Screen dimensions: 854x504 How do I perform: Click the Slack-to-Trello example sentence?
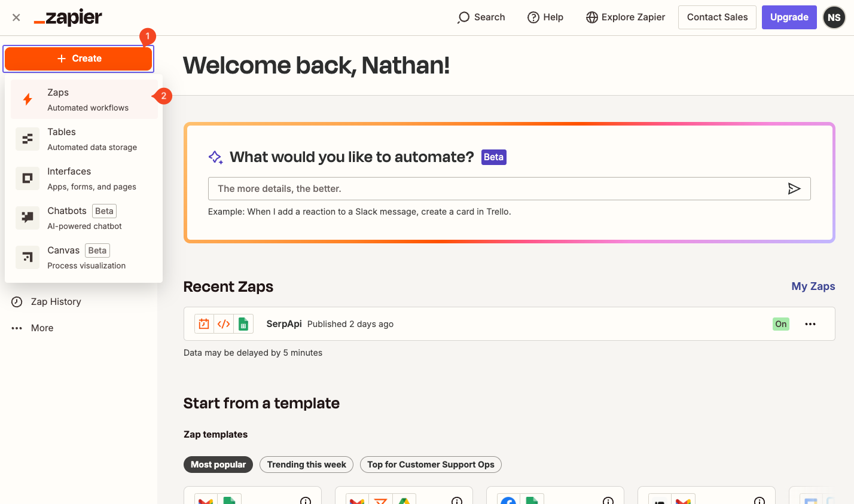point(359,212)
